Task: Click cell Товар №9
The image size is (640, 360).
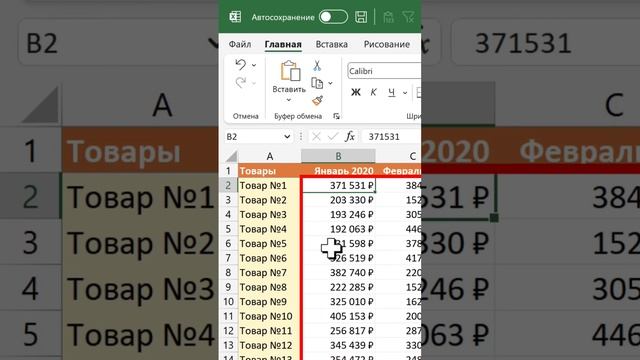Action: tap(269, 302)
